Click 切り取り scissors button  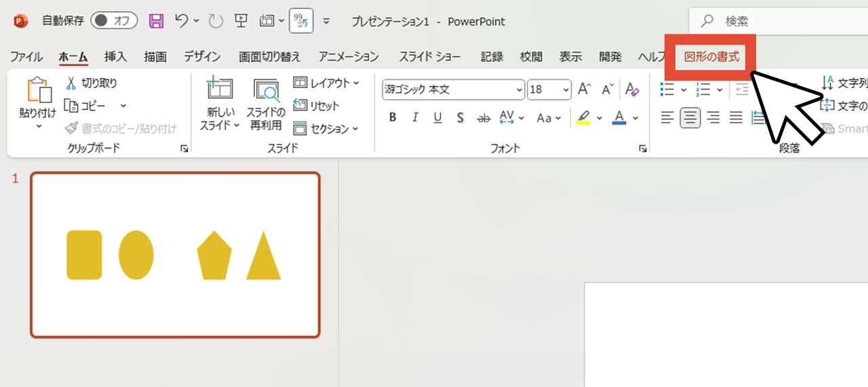click(x=92, y=83)
